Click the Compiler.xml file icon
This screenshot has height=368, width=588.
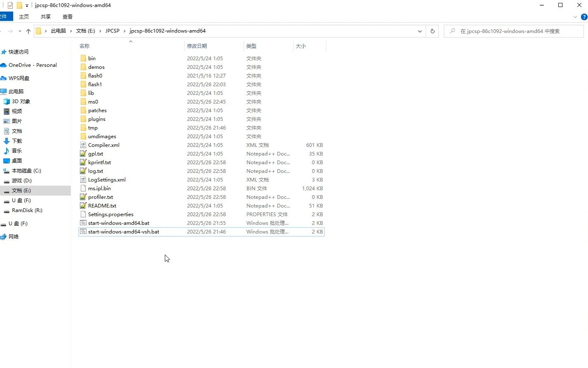tap(83, 145)
